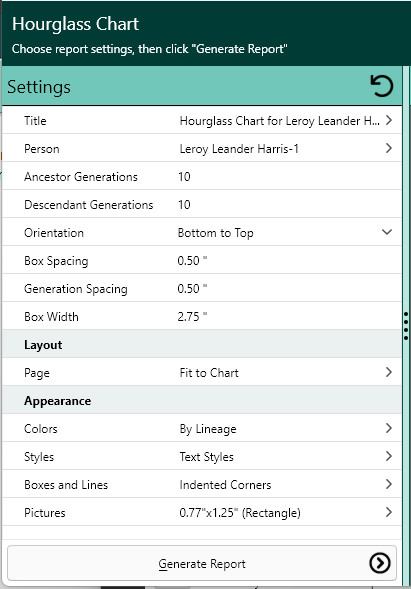Click the Box Width label

tap(51, 317)
